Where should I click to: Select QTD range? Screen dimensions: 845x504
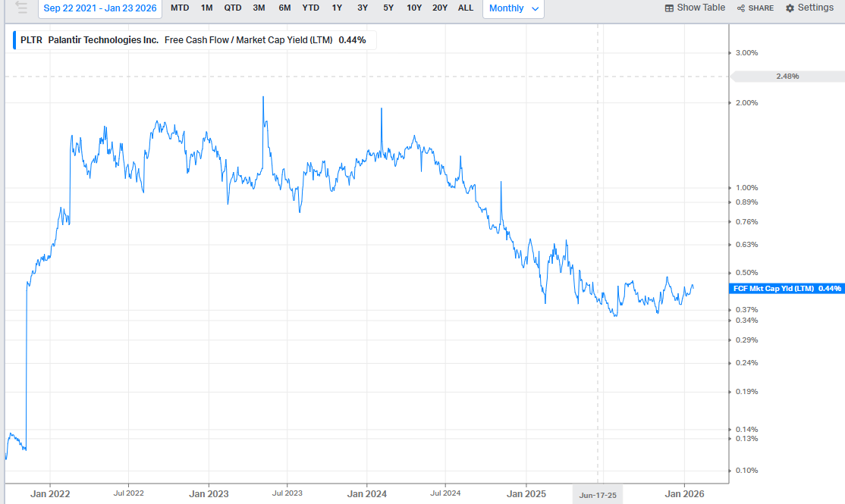[233, 8]
